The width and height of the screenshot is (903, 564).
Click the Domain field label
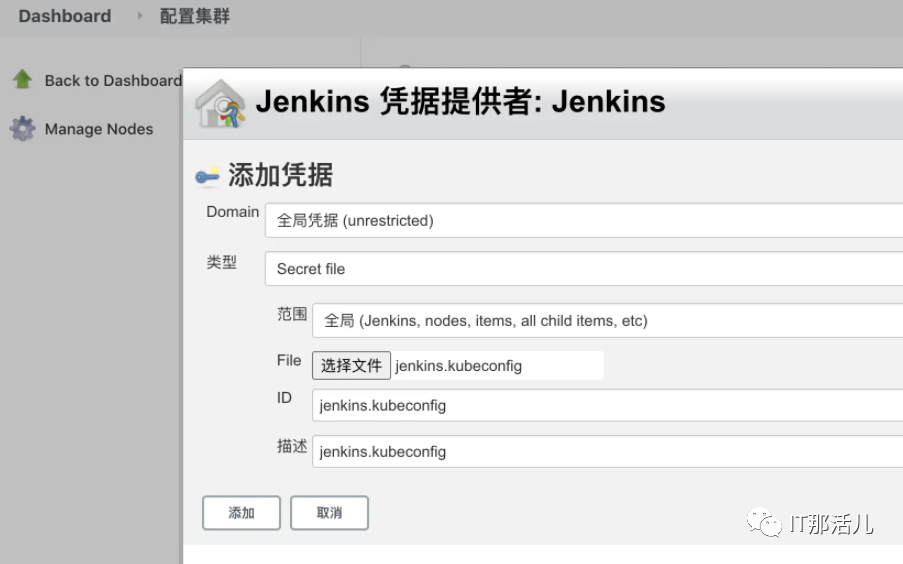click(x=233, y=212)
